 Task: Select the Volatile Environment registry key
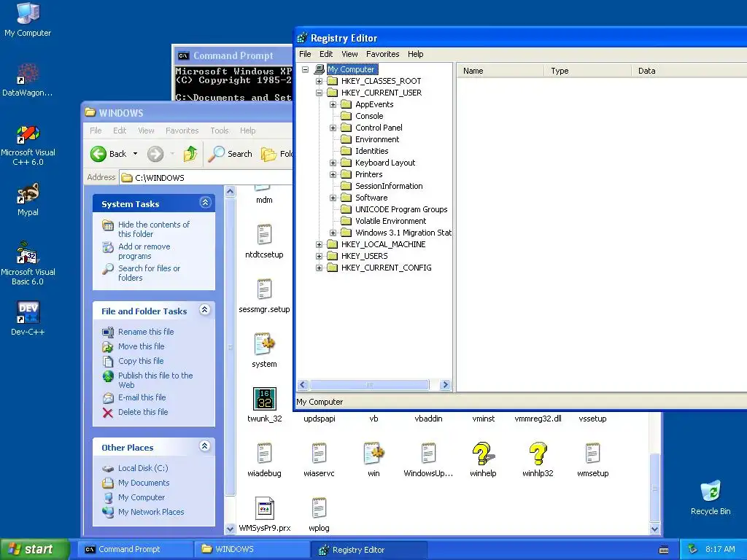click(x=391, y=221)
